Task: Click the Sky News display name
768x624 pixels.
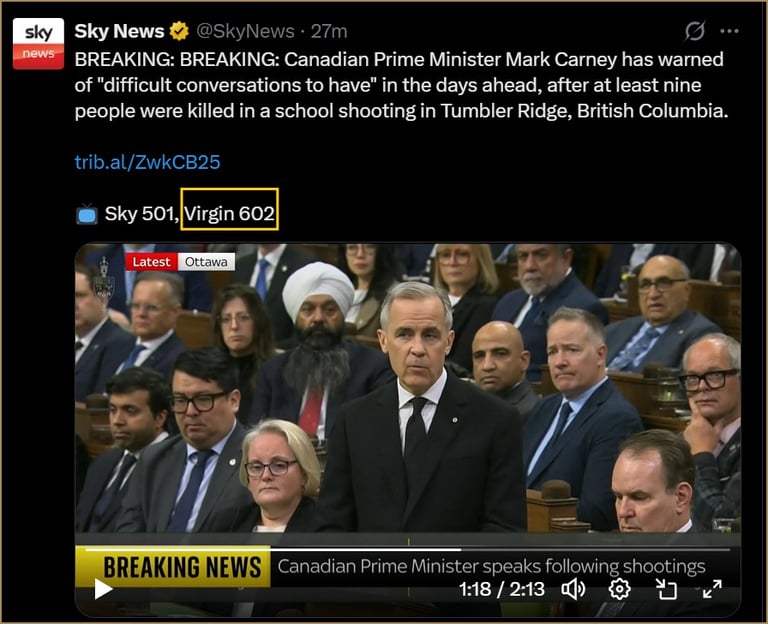Action: click(x=119, y=31)
